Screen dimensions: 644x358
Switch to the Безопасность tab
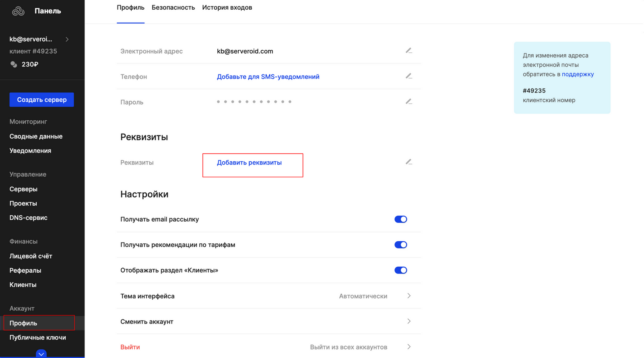coord(173,8)
